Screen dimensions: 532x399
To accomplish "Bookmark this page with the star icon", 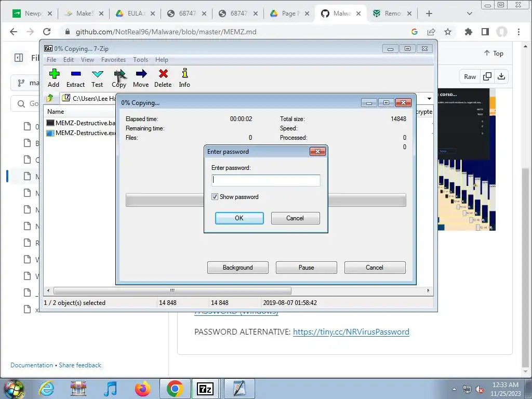I will [448, 32].
